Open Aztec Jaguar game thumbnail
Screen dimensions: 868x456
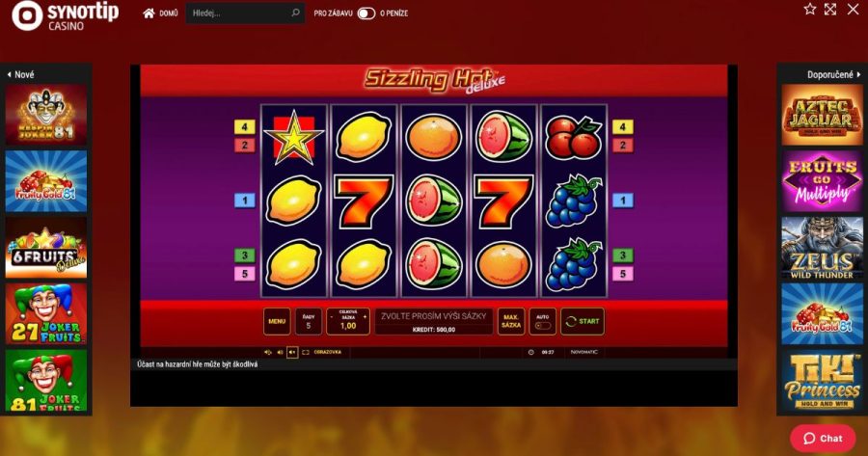(822, 115)
